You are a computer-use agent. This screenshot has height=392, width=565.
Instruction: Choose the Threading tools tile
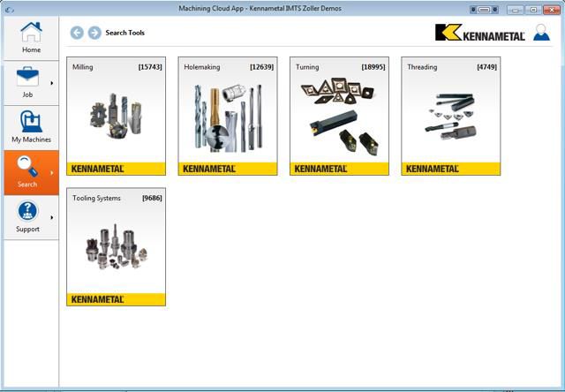(450, 116)
